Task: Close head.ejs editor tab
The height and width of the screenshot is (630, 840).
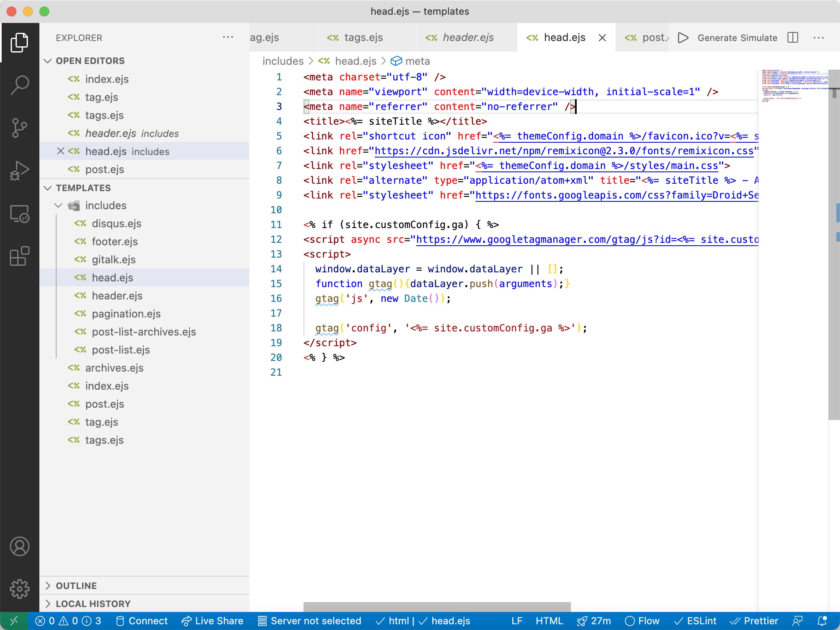Action: coord(602,38)
